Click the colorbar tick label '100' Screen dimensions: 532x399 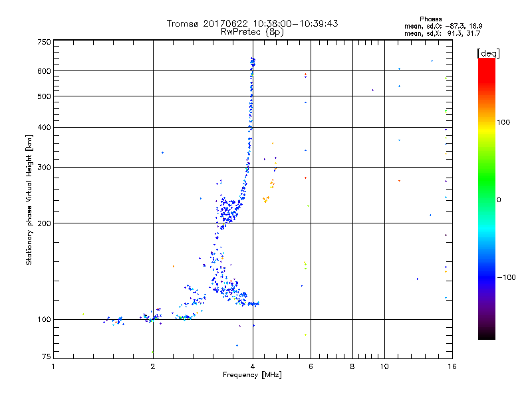503,122
